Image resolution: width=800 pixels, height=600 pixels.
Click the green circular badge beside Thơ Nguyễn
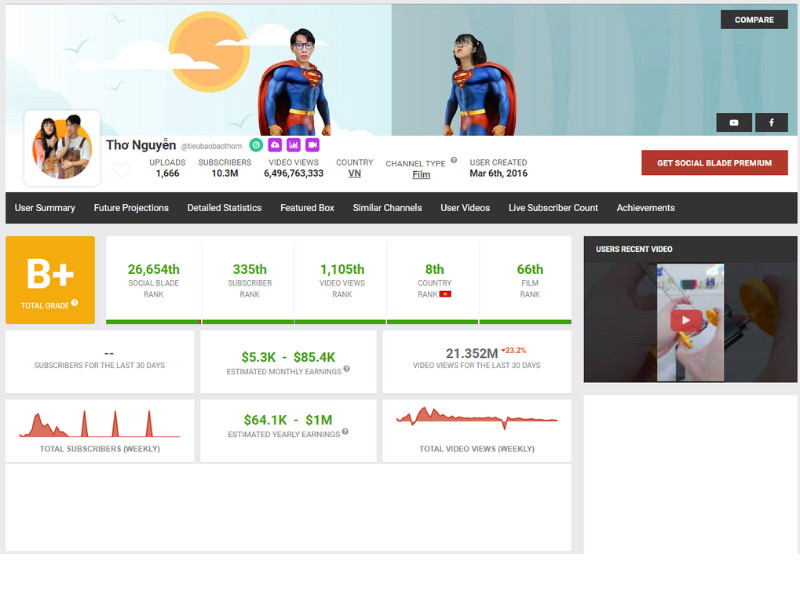pos(256,145)
